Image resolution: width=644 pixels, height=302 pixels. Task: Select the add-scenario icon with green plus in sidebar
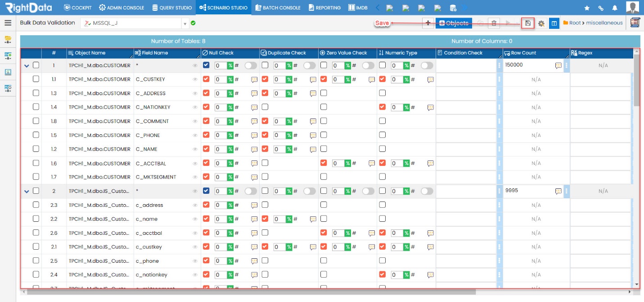[7, 56]
